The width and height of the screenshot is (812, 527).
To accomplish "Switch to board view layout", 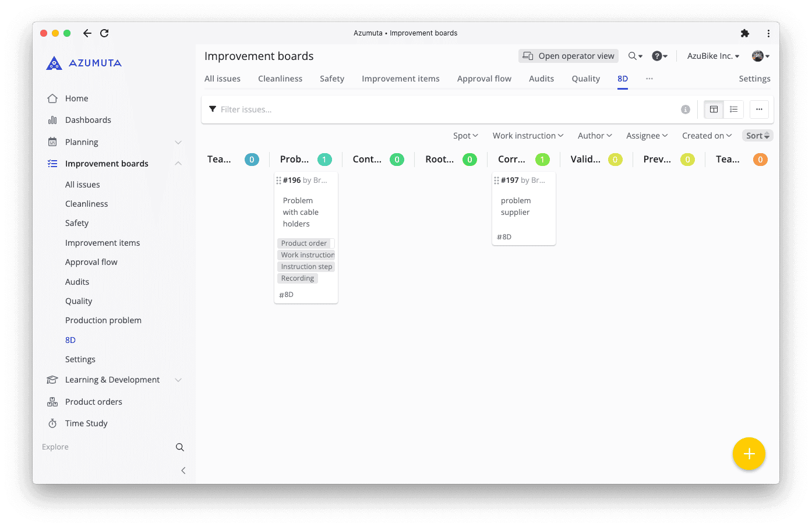I will (x=714, y=109).
